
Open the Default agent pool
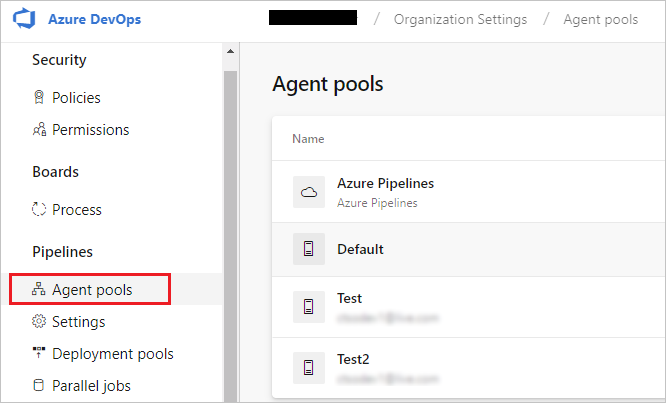coord(360,250)
